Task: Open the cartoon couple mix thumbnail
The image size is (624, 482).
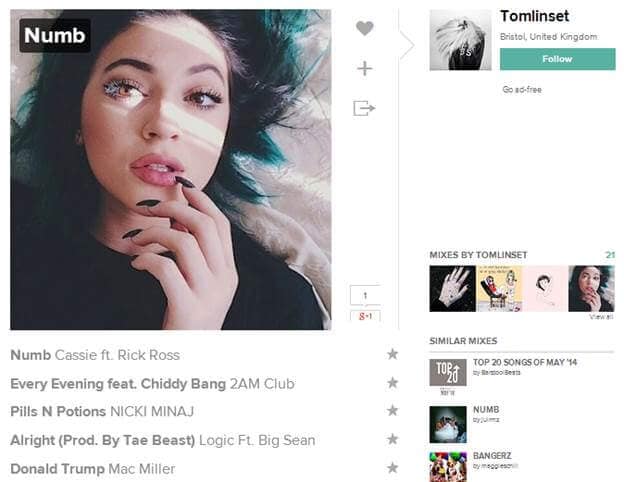Action: coord(499,289)
